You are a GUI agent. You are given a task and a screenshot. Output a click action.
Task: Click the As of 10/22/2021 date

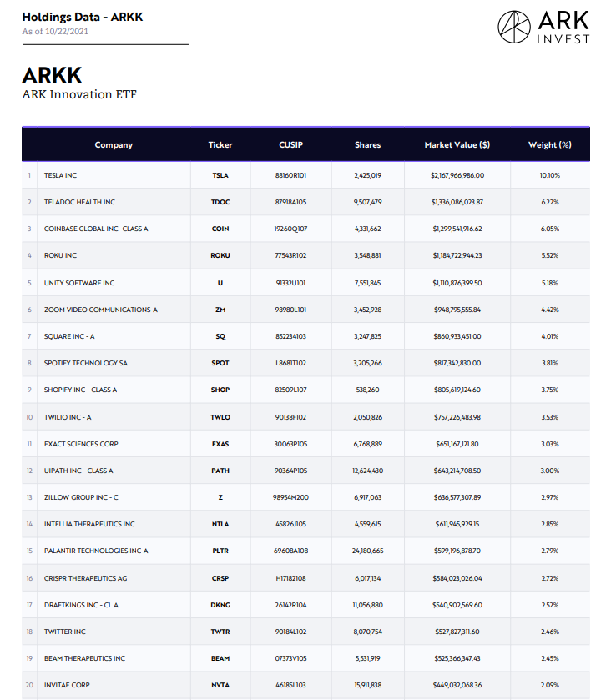55,31
